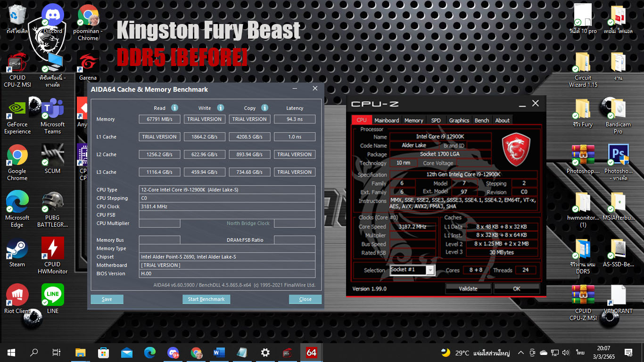
Task: Click the Save button in AIDA64
Action: pyautogui.click(x=107, y=299)
